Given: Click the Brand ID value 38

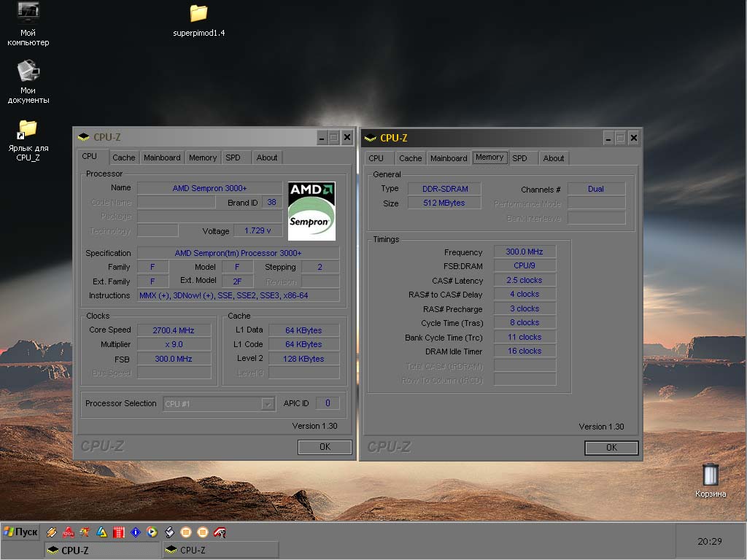Looking at the screenshot, I should click(271, 203).
